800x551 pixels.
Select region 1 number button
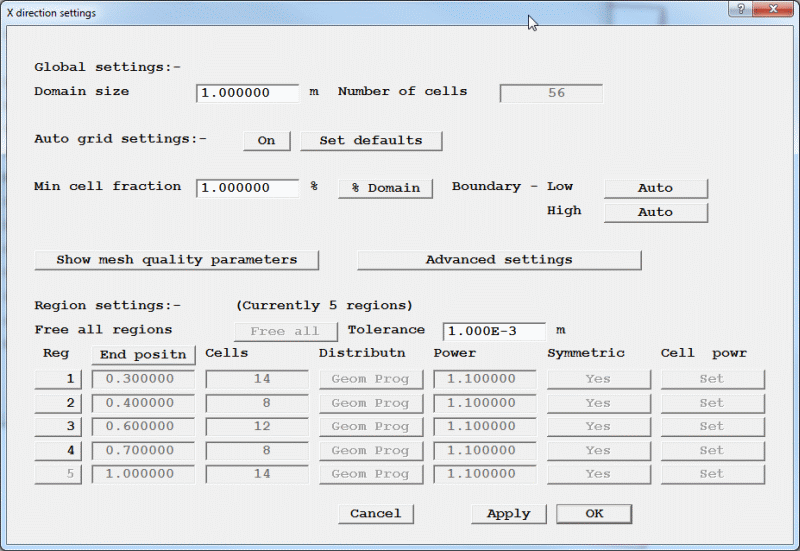point(58,379)
